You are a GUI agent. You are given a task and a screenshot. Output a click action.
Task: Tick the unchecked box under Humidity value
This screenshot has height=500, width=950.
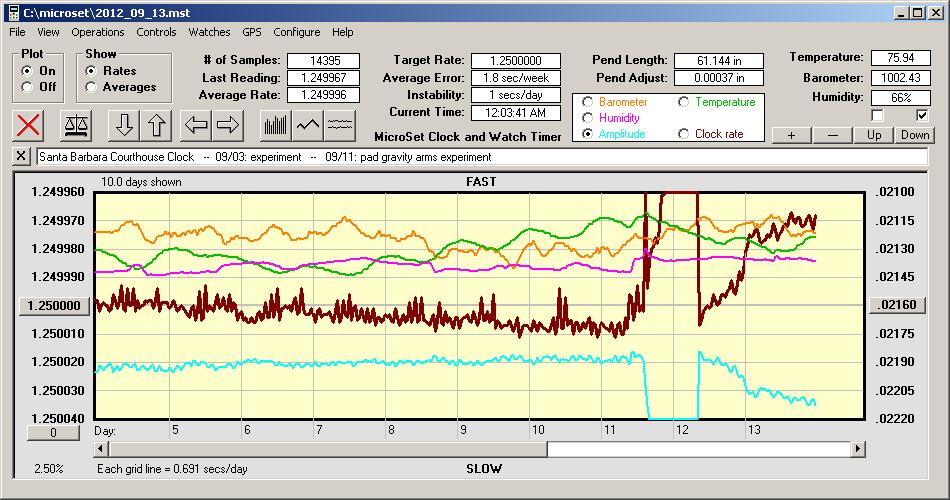(x=877, y=115)
